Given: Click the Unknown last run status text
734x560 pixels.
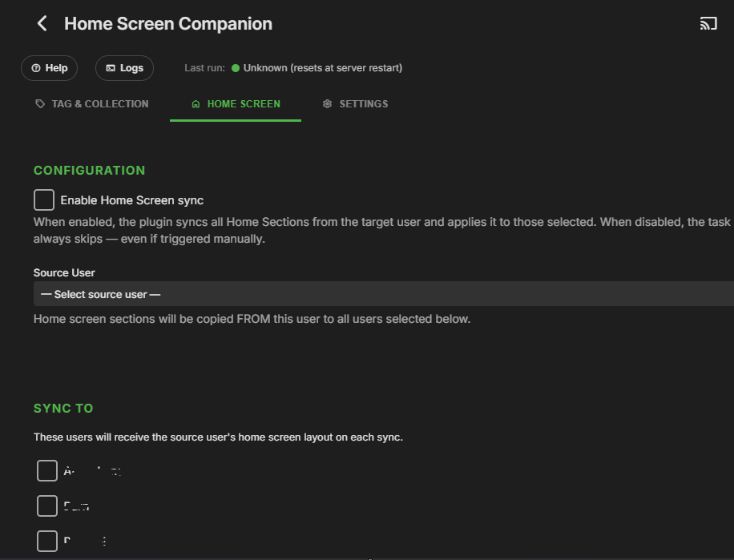Looking at the screenshot, I should click(323, 68).
